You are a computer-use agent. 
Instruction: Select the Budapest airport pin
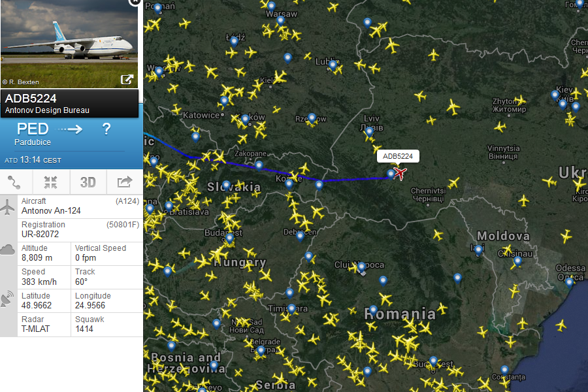tap(229, 238)
